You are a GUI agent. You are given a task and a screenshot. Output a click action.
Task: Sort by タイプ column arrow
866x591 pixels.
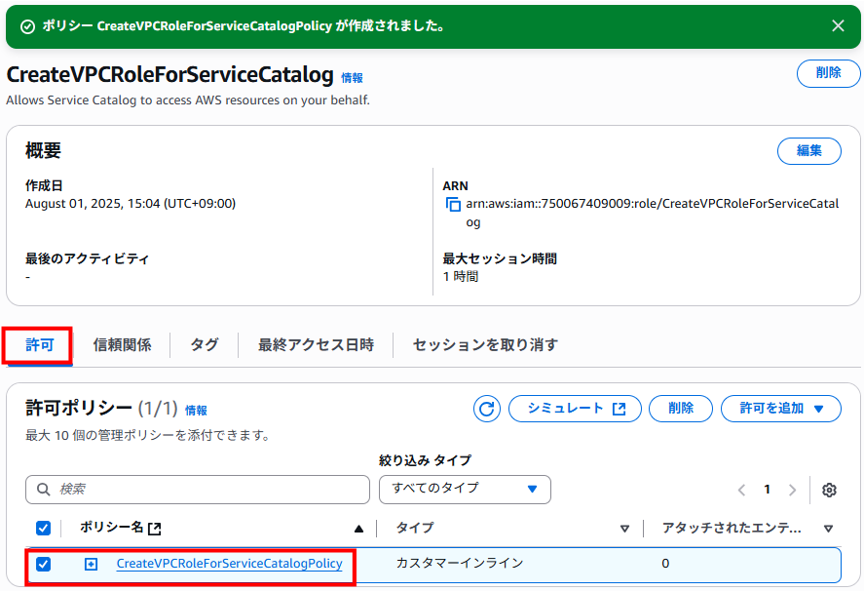click(x=625, y=529)
